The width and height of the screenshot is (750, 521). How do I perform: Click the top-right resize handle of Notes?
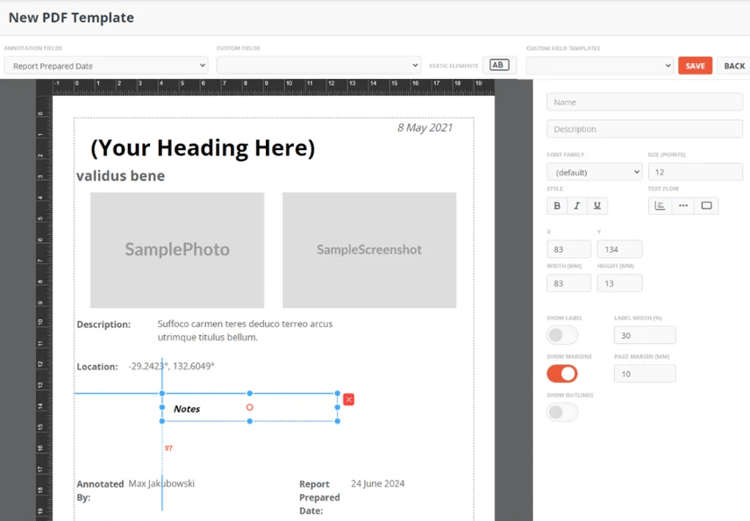point(338,393)
